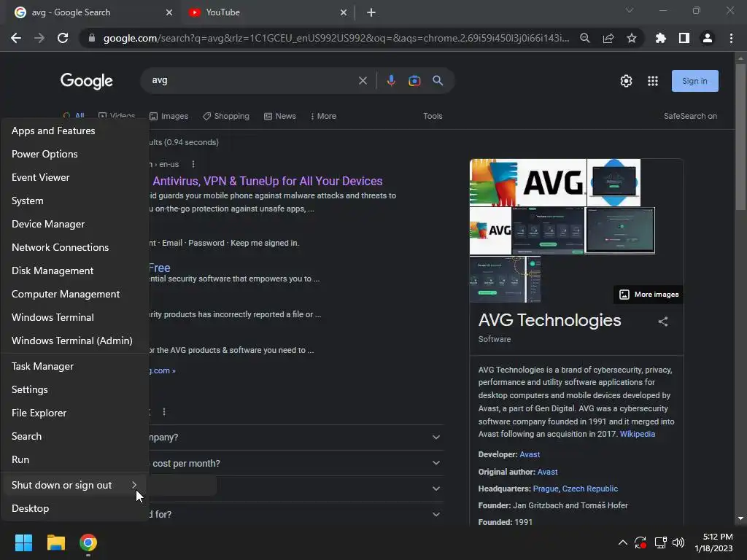Viewport: 747px width, 560px height.
Task: Open File Explorer from taskbar
Action: click(55, 542)
